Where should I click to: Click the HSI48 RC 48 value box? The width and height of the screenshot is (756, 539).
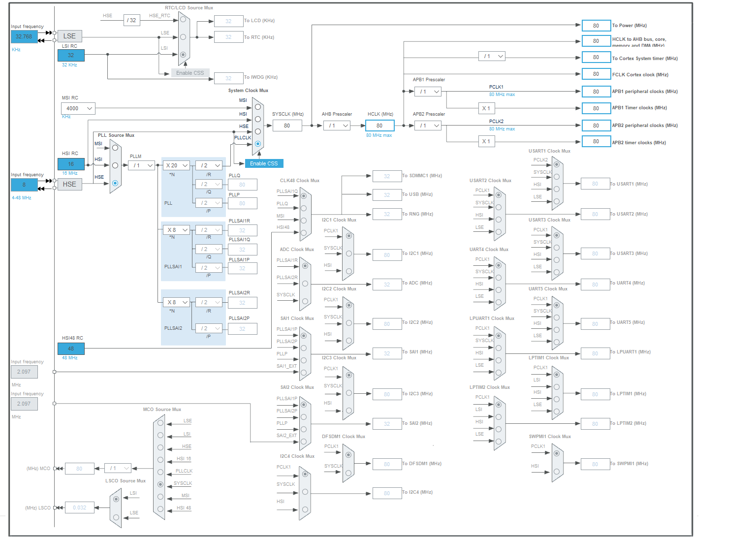pos(71,349)
